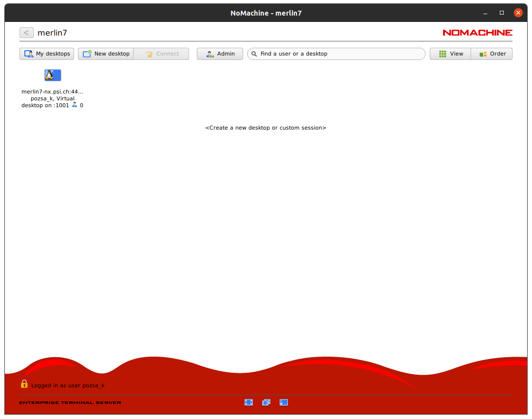Open the View options dropdown
Screen dimensions: 532x419
pyautogui.click(x=450, y=54)
